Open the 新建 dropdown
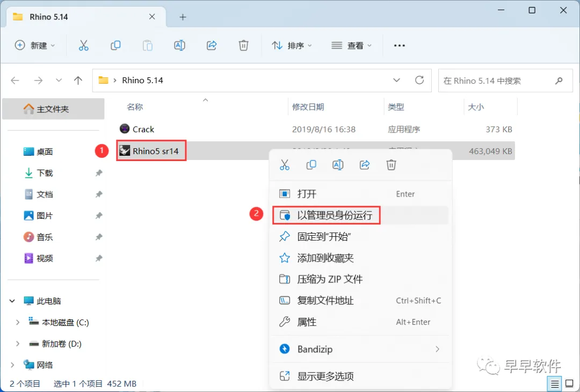 point(35,46)
